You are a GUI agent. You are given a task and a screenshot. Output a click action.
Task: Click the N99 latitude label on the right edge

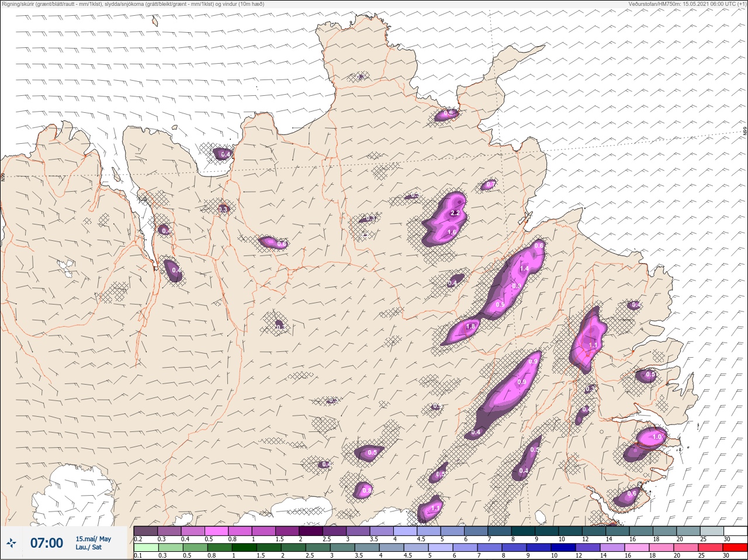pos(745,132)
